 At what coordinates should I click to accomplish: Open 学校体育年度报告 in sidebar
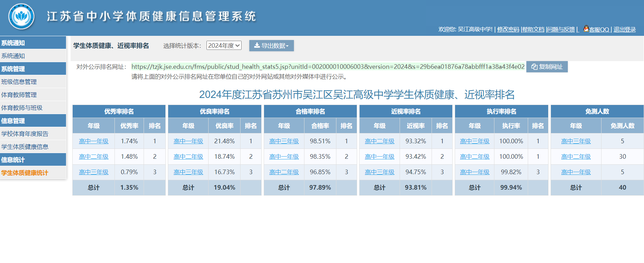click(x=33, y=134)
